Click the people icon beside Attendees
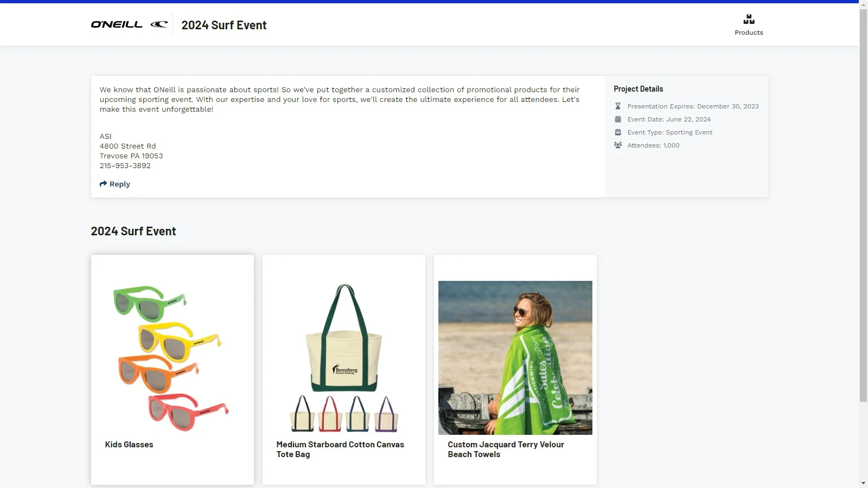The width and height of the screenshot is (868, 488). tap(618, 145)
